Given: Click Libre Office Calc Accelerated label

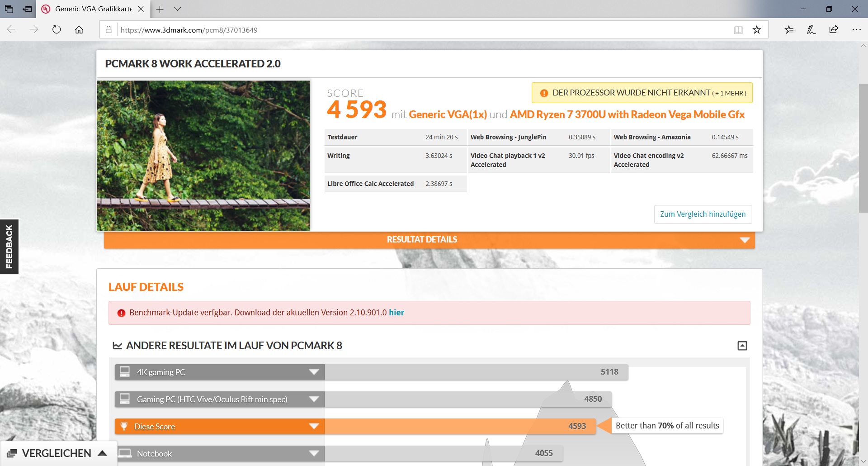Looking at the screenshot, I should coord(370,184).
